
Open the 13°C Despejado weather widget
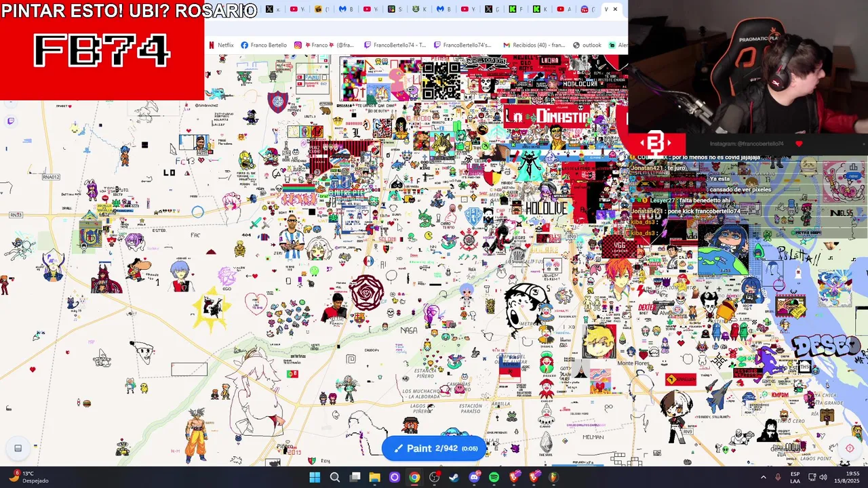click(x=28, y=477)
